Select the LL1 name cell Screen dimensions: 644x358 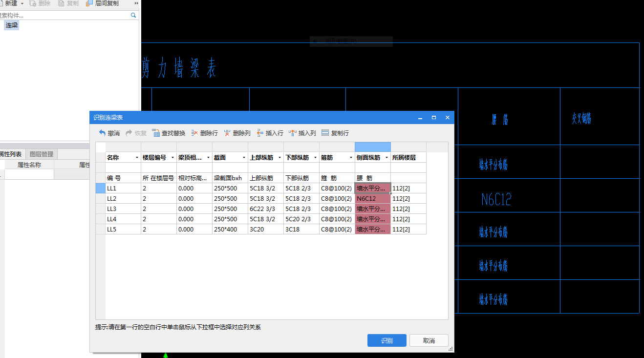point(123,189)
